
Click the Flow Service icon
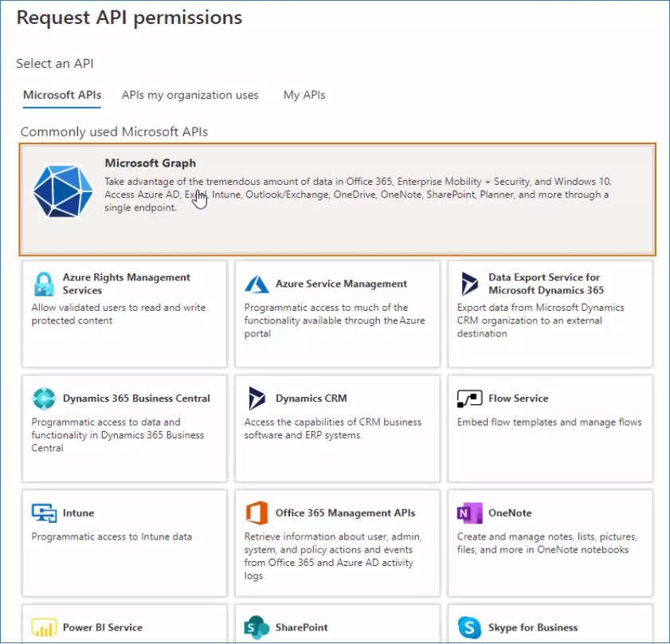[x=470, y=399]
